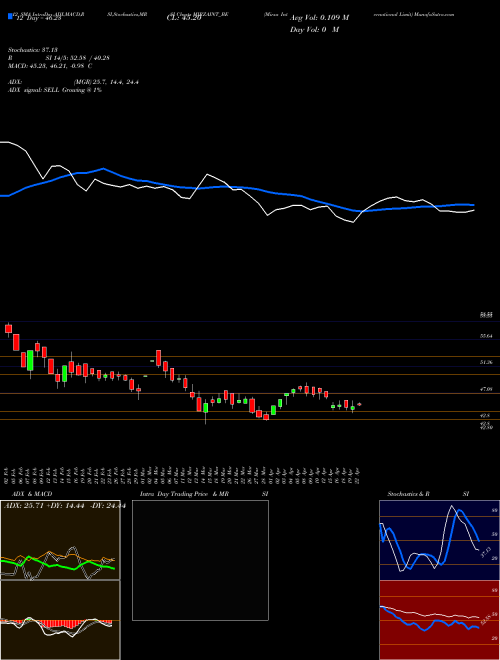Screen dimensions: 500x660
Task: Select the 'Stochastics: 37.13' reading
Action: tap(32, 50)
